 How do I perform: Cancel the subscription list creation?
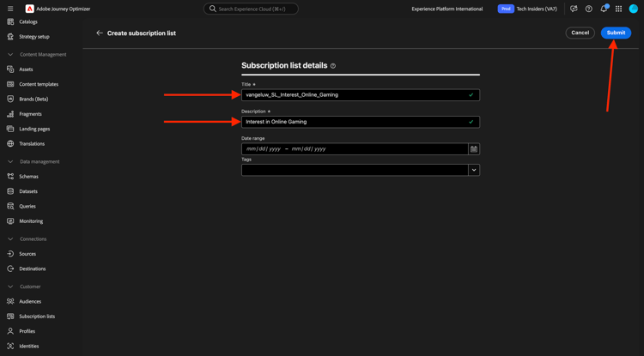580,33
